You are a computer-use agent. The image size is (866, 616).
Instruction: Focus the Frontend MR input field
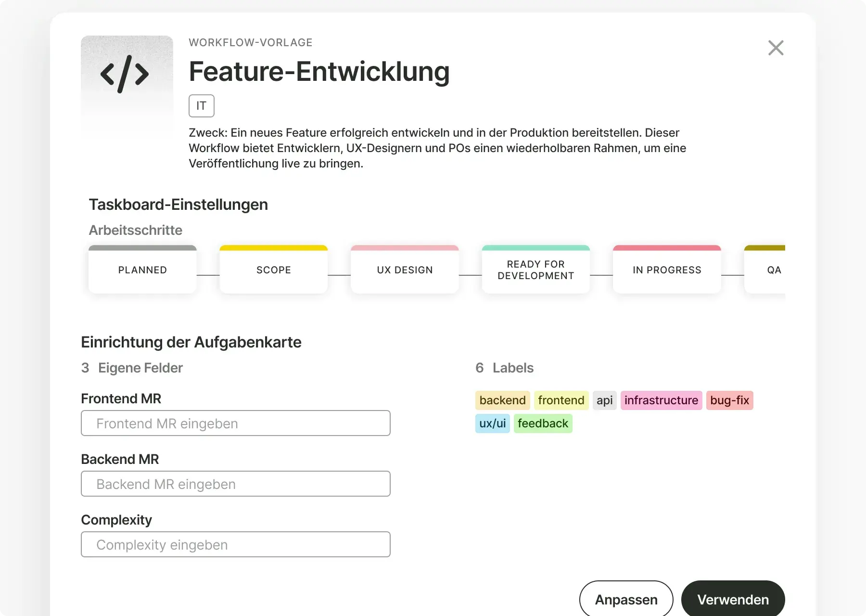point(235,423)
